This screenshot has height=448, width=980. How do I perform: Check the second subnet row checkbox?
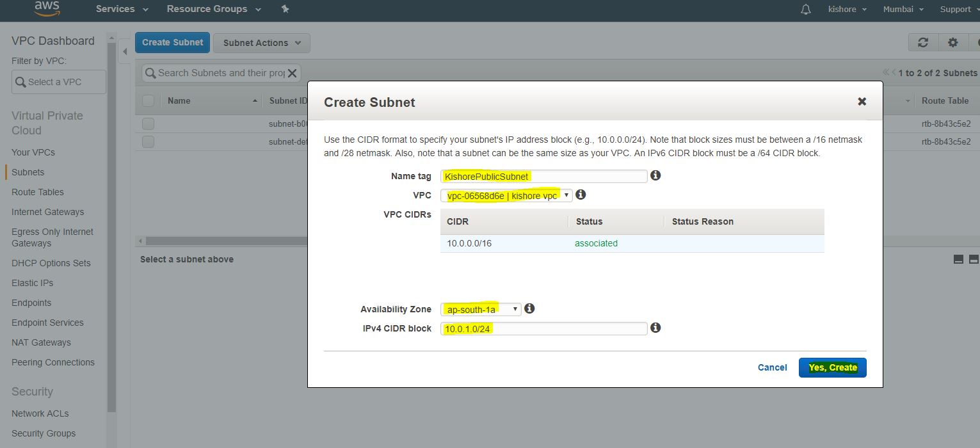tap(149, 141)
